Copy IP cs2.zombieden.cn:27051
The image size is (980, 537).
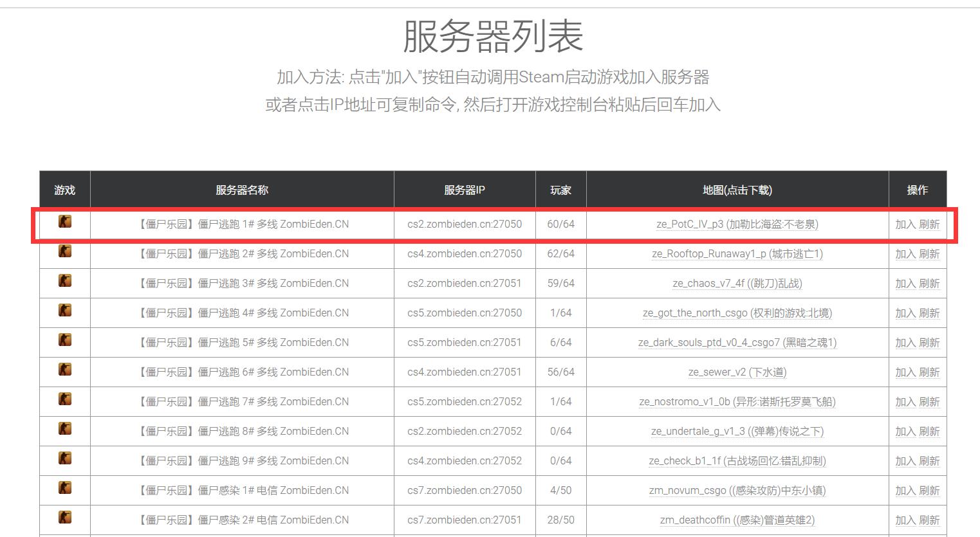pyautogui.click(x=465, y=284)
